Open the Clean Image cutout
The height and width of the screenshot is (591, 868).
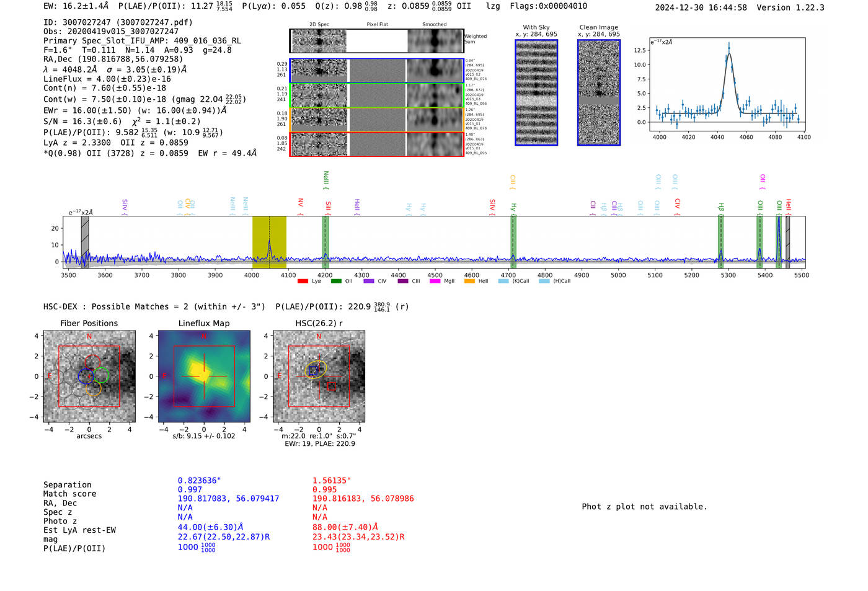pyautogui.click(x=599, y=92)
